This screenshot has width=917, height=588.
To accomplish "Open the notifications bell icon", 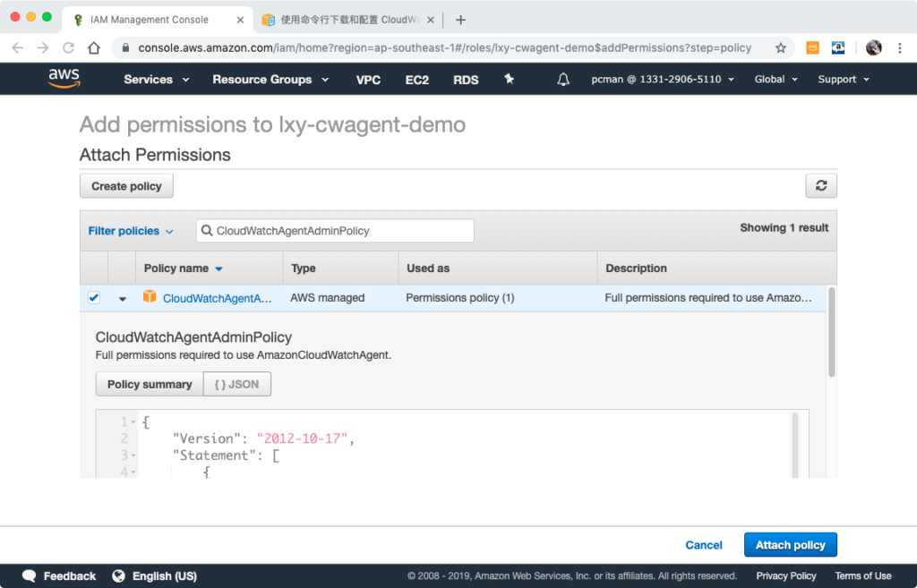I will click(x=562, y=80).
